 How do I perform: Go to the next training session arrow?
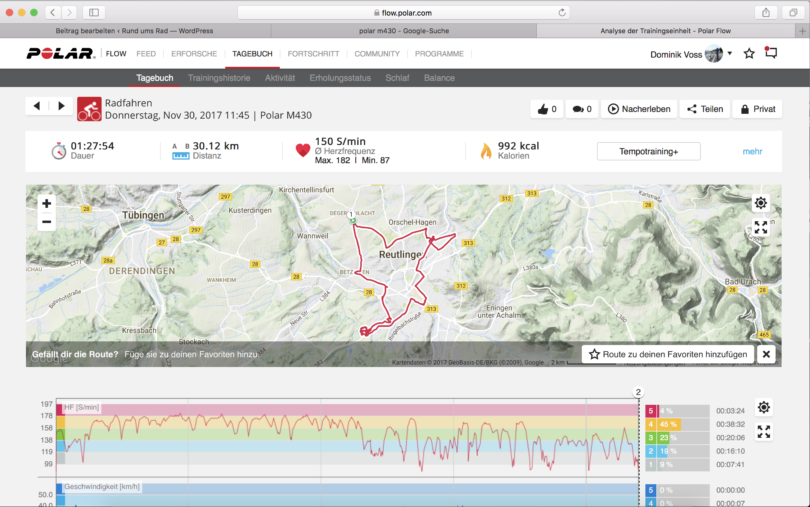[61, 106]
